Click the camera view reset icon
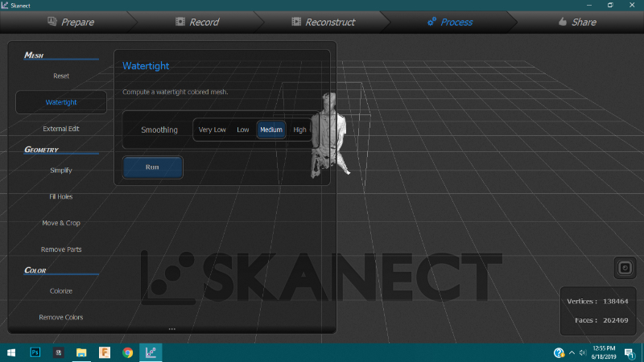 point(625,268)
